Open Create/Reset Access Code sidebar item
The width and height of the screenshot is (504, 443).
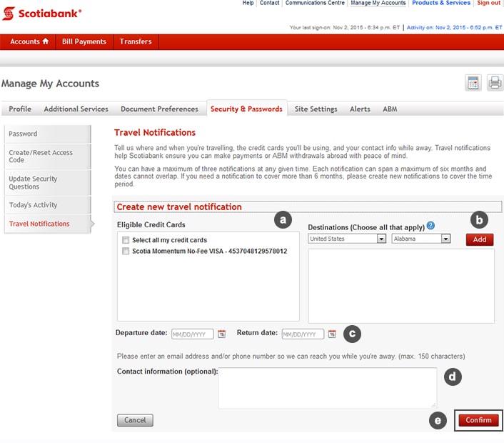tap(48, 156)
